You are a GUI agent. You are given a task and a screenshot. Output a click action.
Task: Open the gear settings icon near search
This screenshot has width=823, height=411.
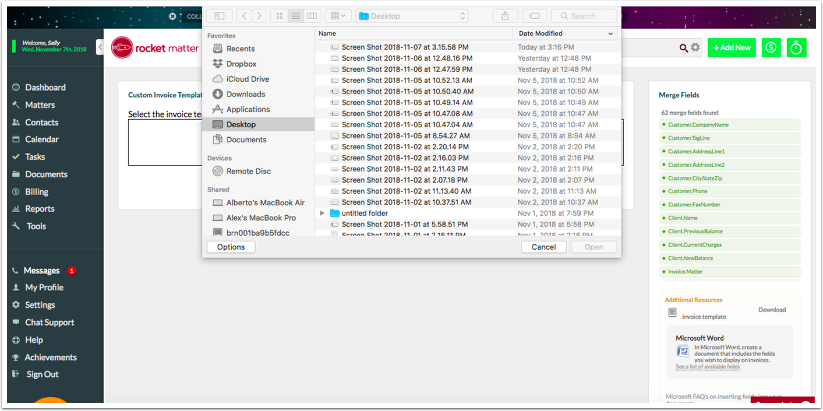coord(695,48)
